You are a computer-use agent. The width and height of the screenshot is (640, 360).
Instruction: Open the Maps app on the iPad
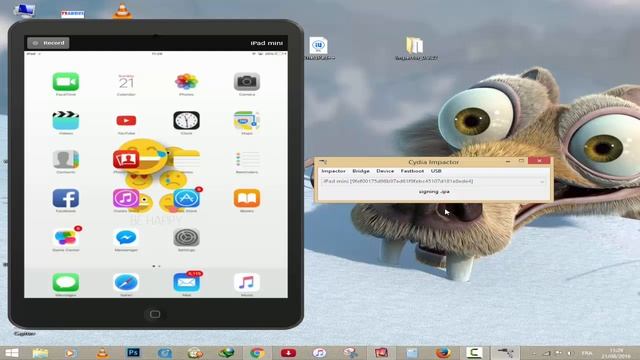coord(247,121)
